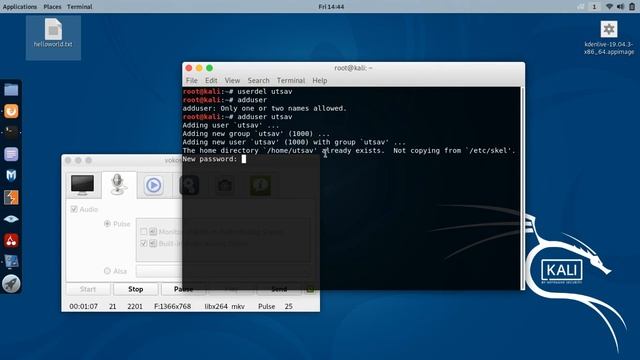
Task: Open the eye icon in the dock
Action: pos(11,219)
